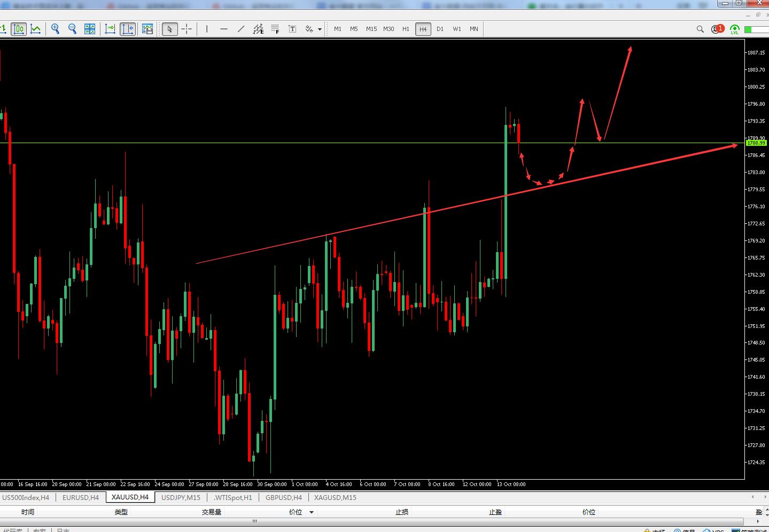Draw a vertical line on the chart
This screenshot has width=769, height=532.
[x=207, y=29]
